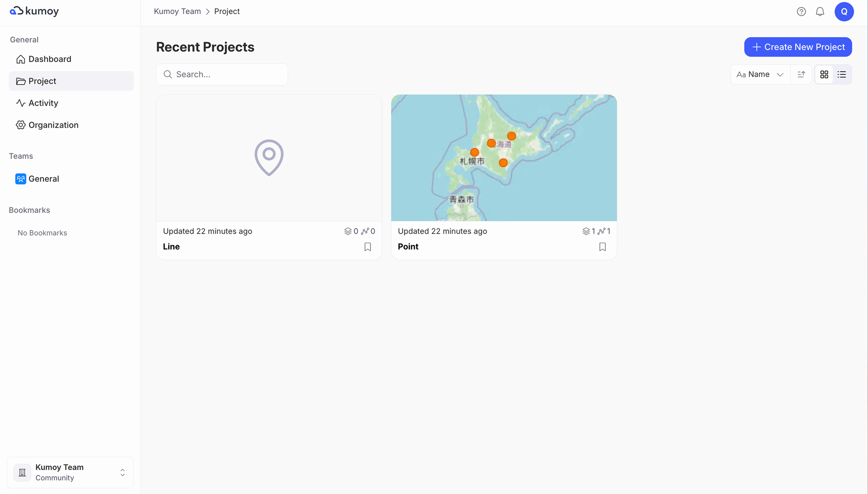
Task: Switch projects to list view
Action: point(842,74)
